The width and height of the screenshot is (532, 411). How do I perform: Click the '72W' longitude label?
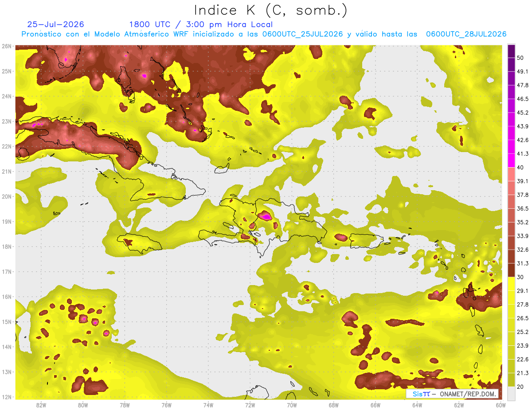click(250, 405)
